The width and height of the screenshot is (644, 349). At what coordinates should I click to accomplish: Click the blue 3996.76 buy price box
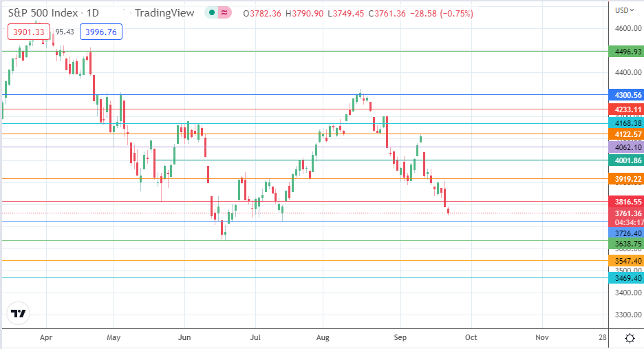(x=101, y=32)
